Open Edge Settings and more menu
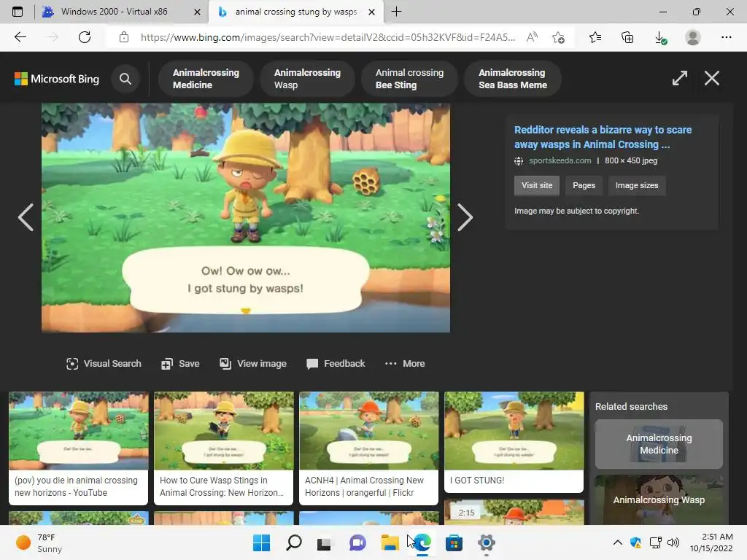747x560 pixels. tap(726, 37)
